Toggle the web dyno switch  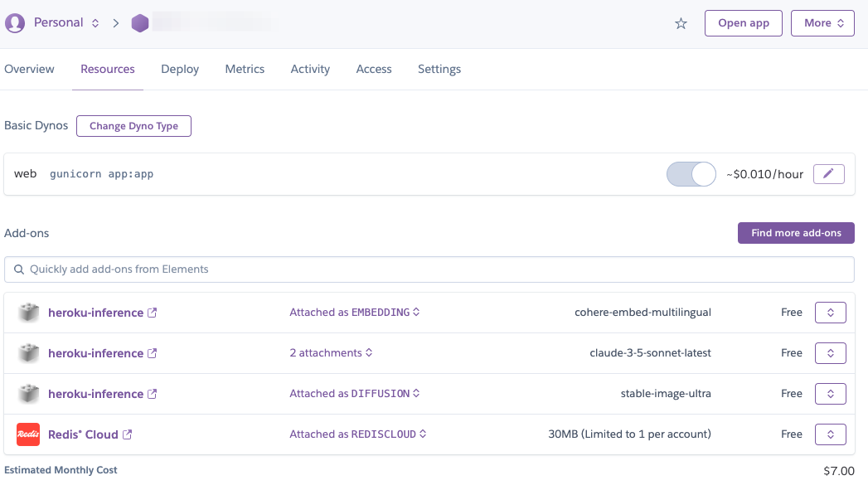tap(691, 174)
